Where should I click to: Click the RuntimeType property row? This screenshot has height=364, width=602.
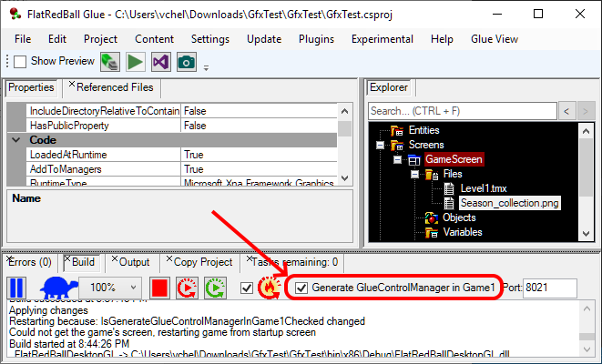click(x=181, y=182)
